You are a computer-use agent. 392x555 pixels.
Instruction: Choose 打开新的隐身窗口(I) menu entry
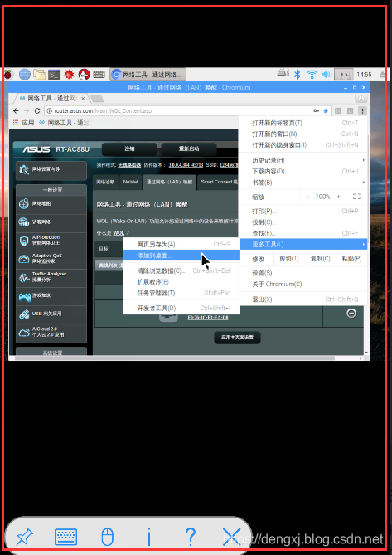[303, 145]
